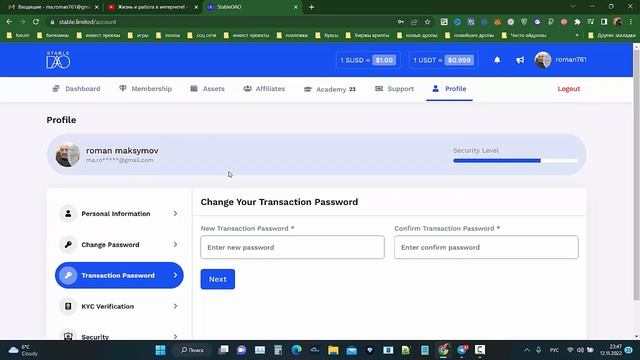The image size is (640, 360).
Task: Open the Support tab
Action: pos(394,89)
